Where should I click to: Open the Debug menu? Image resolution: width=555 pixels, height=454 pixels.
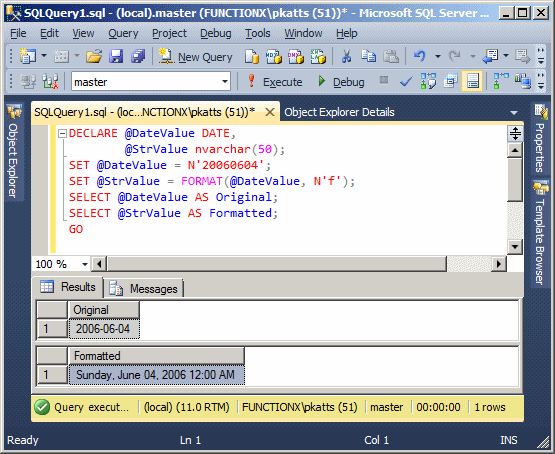tap(216, 33)
